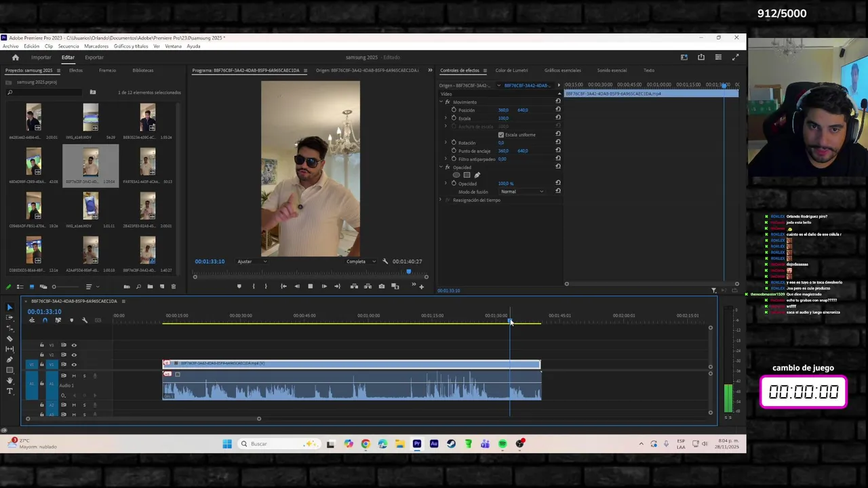The width and height of the screenshot is (868, 488).
Task: Toggle Rotación animation stopwatch
Action: pyautogui.click(x=454, y=142)
